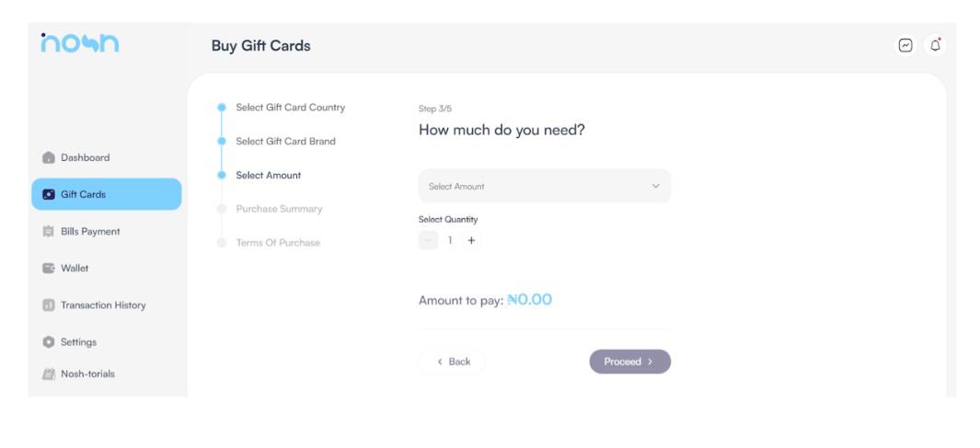Image resolution: width=980 pixels, height=448 pixels.
Task: Open Gift Cards in the sidebar
Action: pos(106,194)
